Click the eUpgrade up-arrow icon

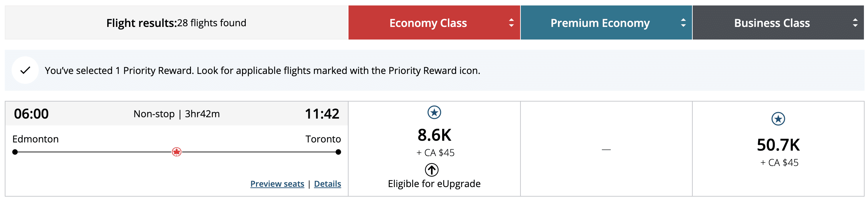click(x=432, y=170)
